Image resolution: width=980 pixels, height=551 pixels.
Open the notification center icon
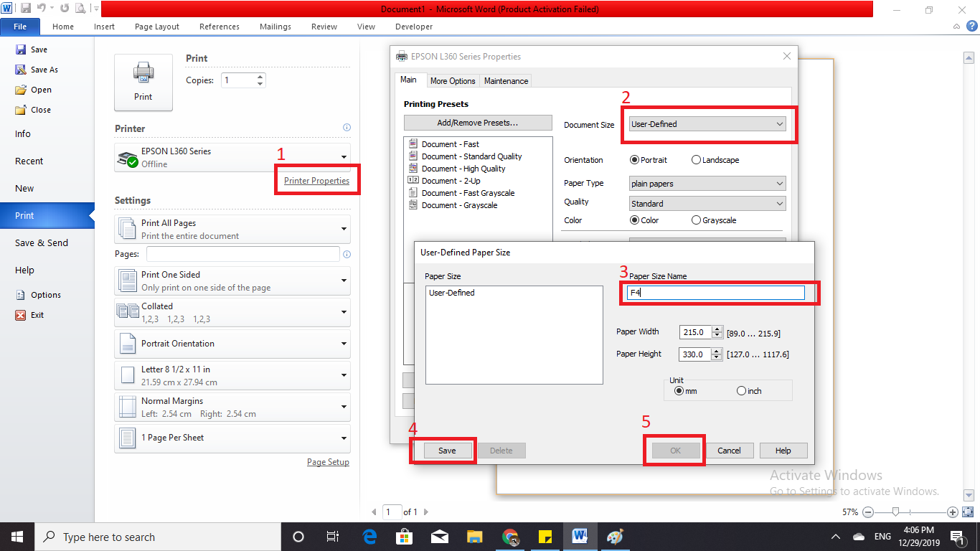click(x=956, y=537)
